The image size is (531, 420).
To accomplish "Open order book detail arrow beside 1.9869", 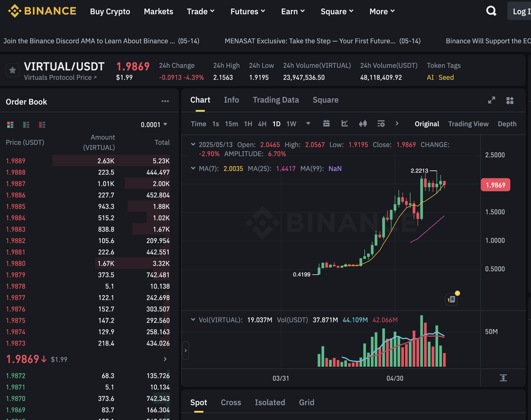I will point(165,359).
